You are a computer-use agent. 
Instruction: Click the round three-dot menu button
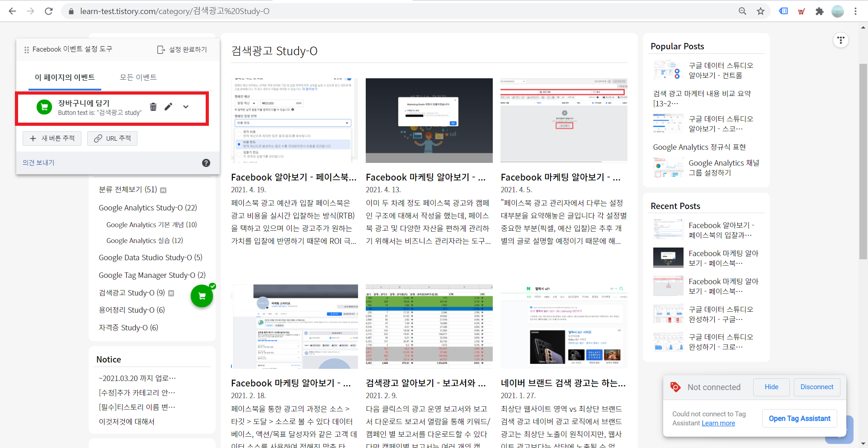pyautogui.click(x=840, y=40)
